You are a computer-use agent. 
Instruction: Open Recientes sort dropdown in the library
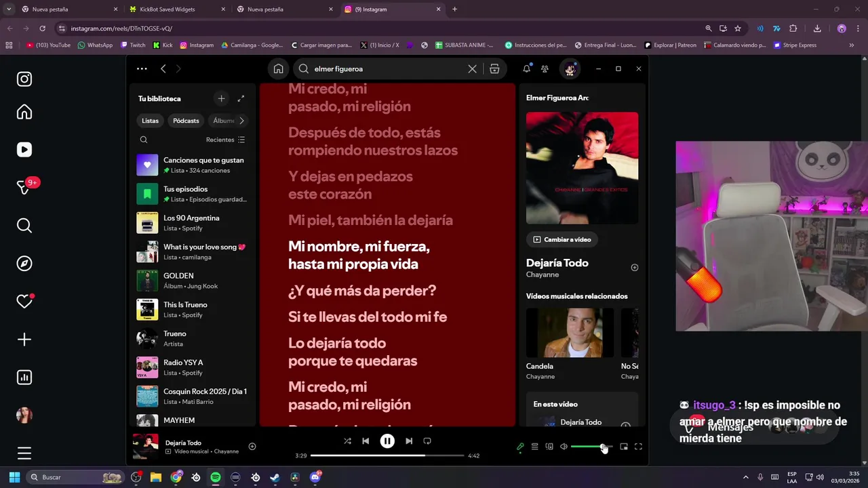point(225,140)
